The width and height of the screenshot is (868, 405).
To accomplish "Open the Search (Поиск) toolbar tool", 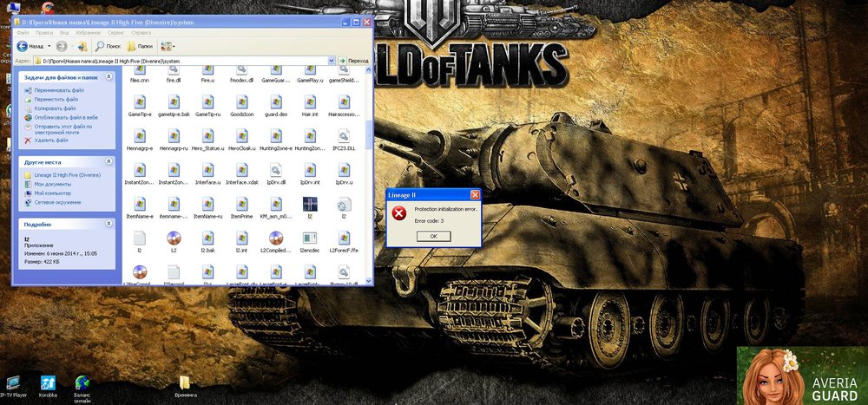I will (107, 45).
